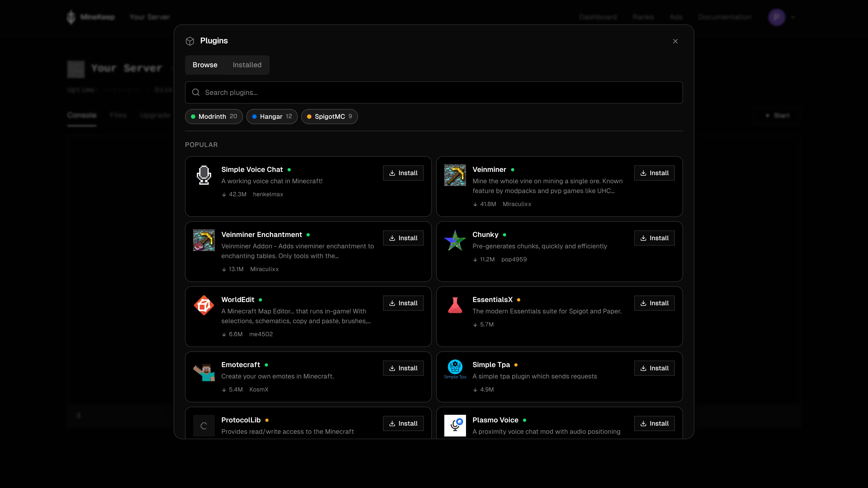This screenshot has width=868, height=488.
Task: Open the Dashboard menu item
Action: pos(598,17)
